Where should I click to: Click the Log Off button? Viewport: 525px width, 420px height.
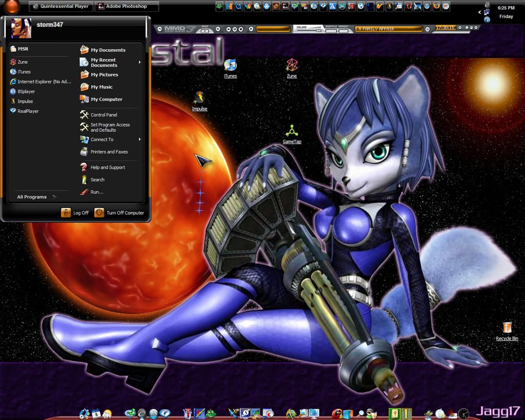click(75, 213)
